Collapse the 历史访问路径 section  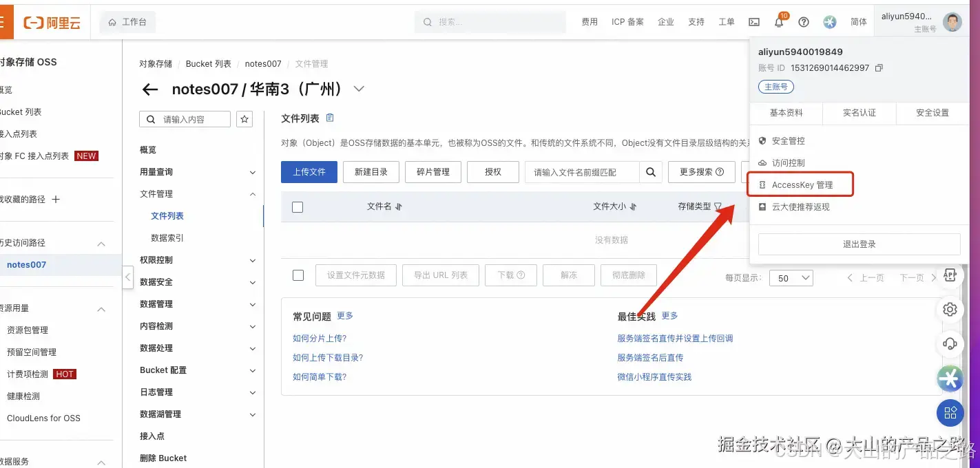(x=101, y=244)
